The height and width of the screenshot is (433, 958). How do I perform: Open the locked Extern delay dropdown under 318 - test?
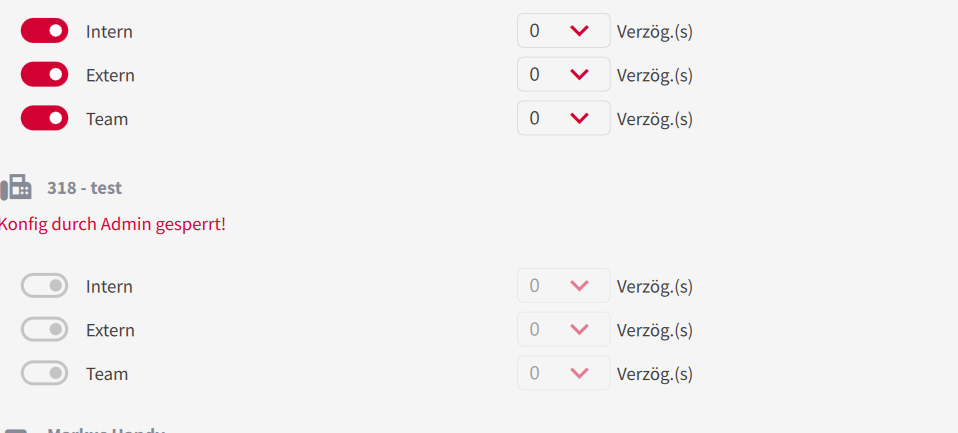coord(563,330)
